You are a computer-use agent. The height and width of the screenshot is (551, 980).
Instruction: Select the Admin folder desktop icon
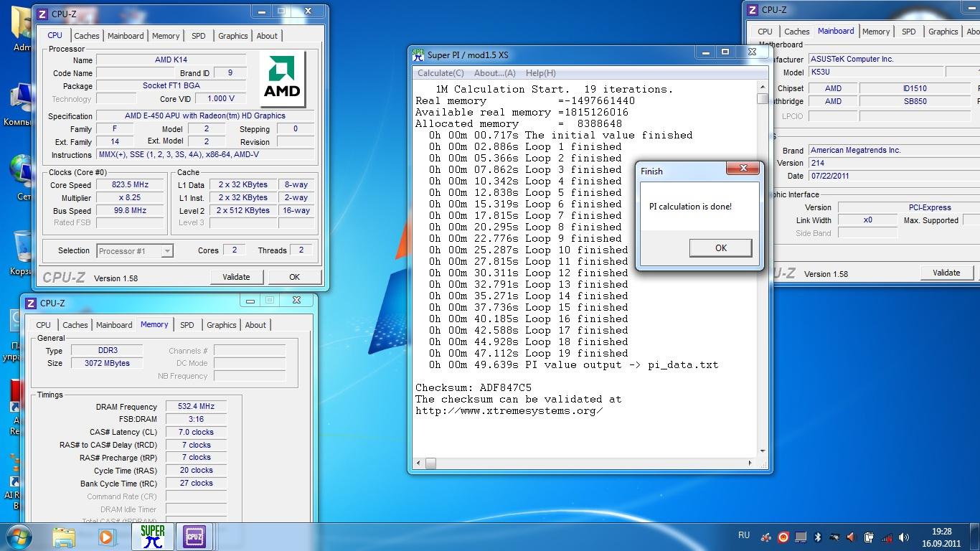coord(21,29)
